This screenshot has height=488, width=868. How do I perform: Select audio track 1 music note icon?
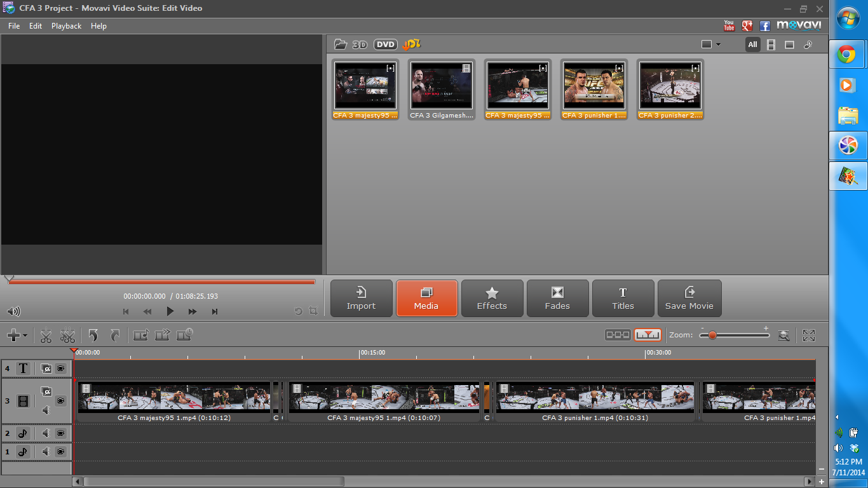pyautogui.click(x=23, y=452)
